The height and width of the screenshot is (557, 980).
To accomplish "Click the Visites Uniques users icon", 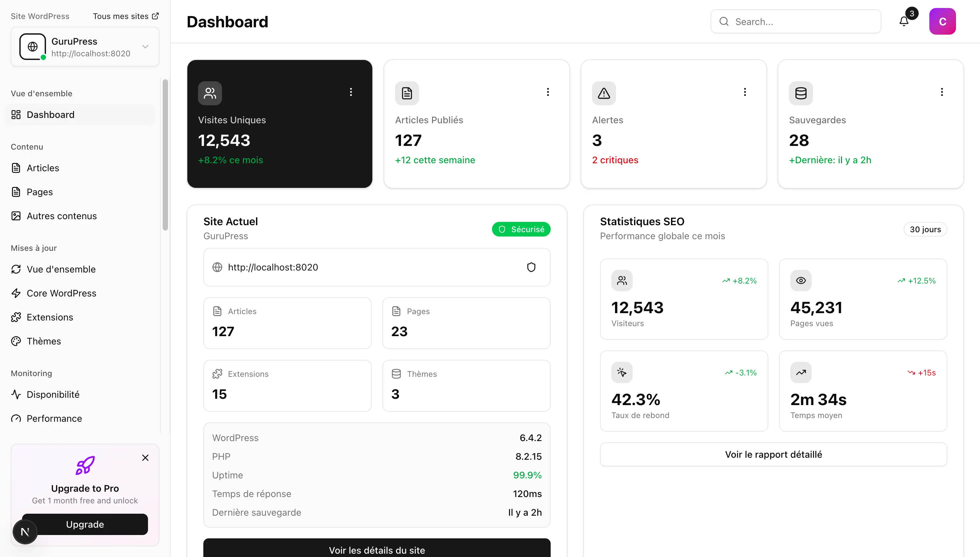I will point(210,93).
